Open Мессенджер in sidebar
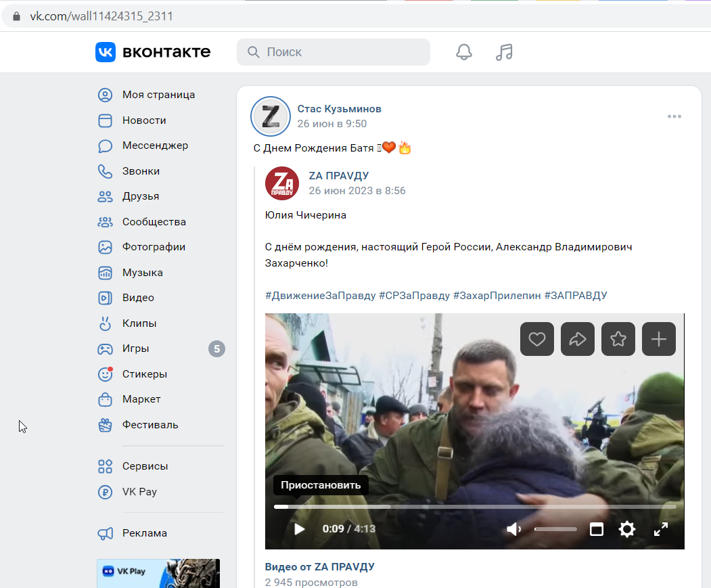The width and height of the screenshot is (711, 588). (x=155, y=145)
